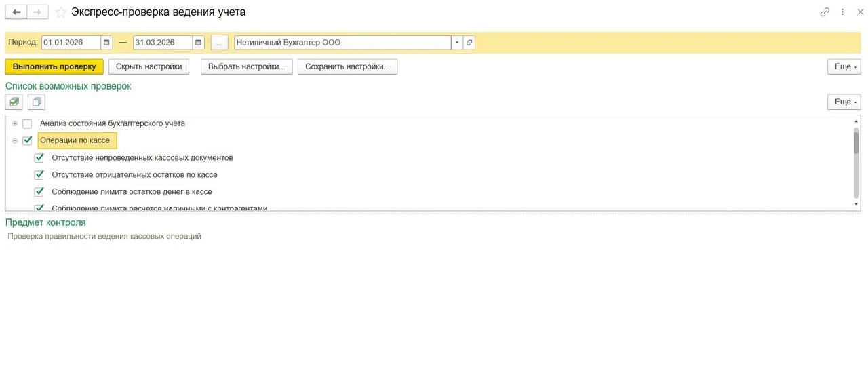Uncheck all items with the empty boxes icon
The image size is (868, 371).
pos(37,102)
